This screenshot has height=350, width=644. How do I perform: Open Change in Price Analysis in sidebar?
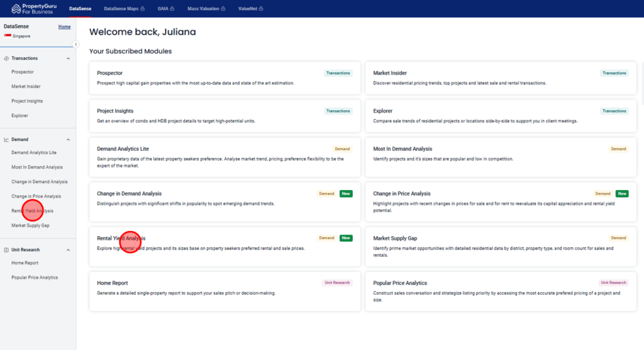[36, 196]
